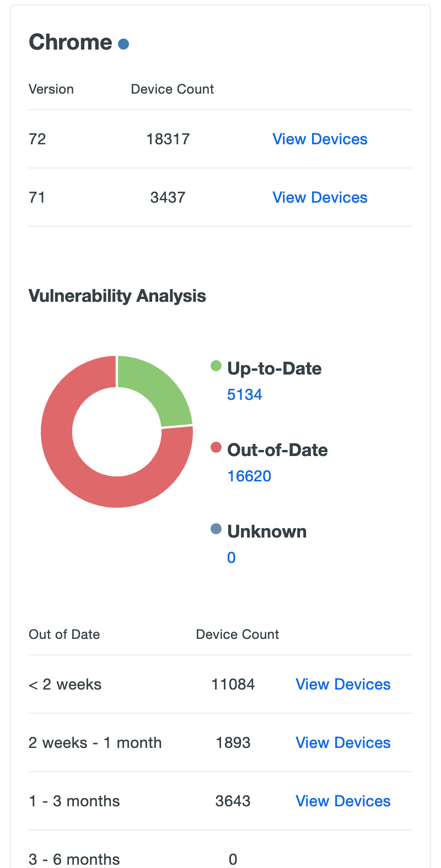View Devices for the 1 - 3 months row
The height and width of the screenshot is (868, 441).
[343, 801]
